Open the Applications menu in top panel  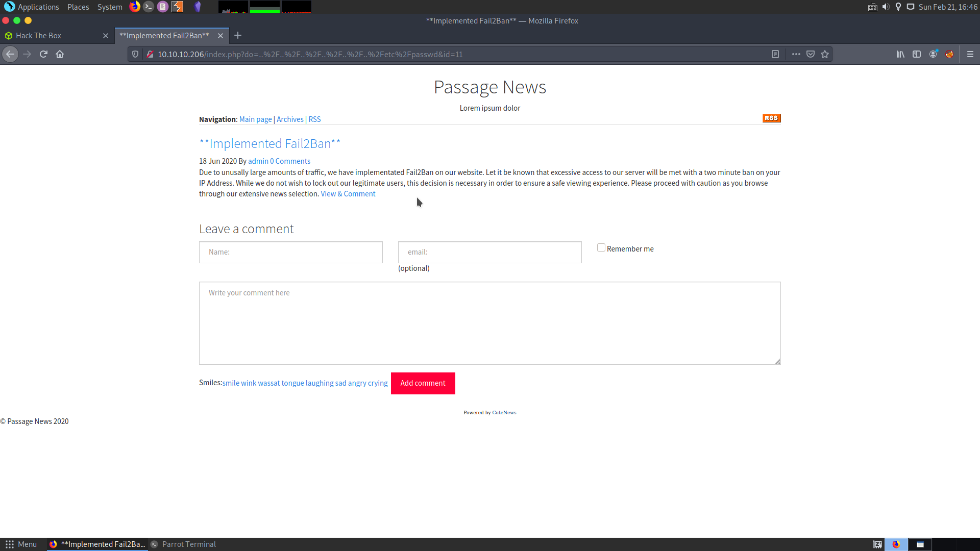32,7
